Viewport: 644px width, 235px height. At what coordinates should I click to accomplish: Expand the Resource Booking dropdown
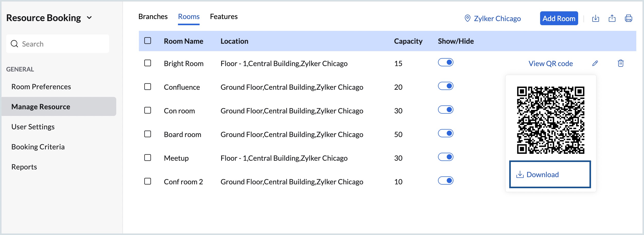(x=89, y=18)
